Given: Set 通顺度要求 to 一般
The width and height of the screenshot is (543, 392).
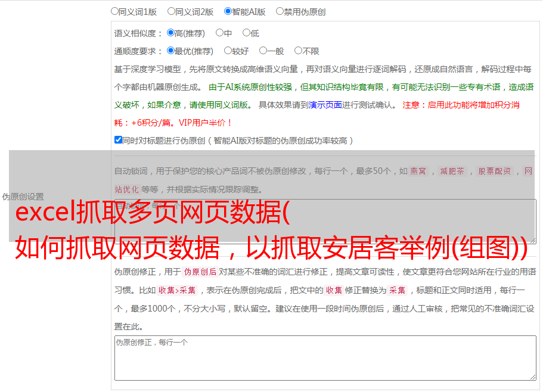Looking at the screenshot, I should point(263,51).
